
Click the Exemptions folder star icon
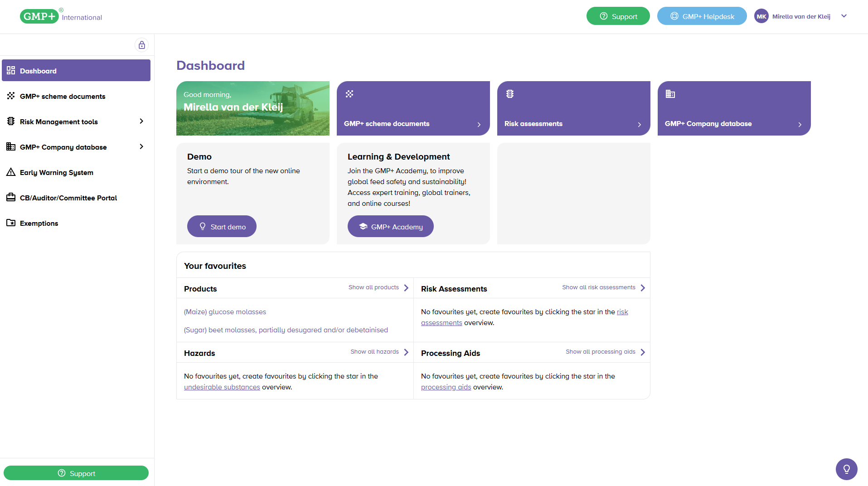pyautogui.click(x=11, y=223)
